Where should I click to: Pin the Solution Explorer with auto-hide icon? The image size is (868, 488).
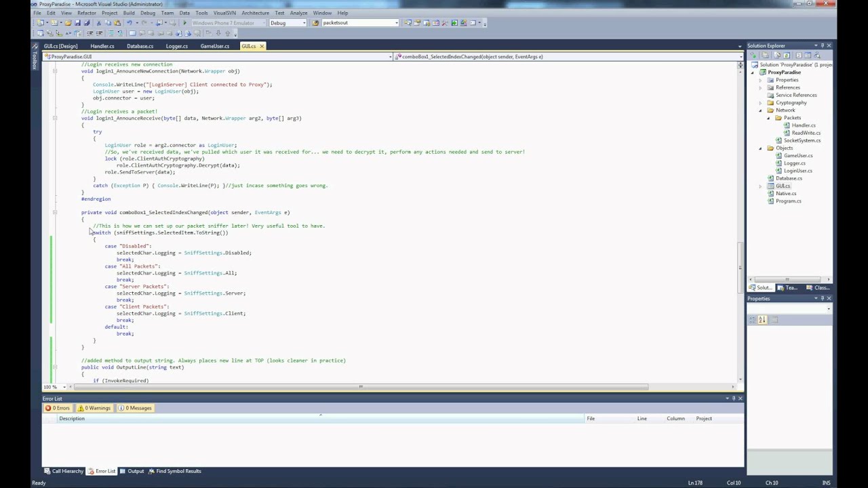(822, 46)
